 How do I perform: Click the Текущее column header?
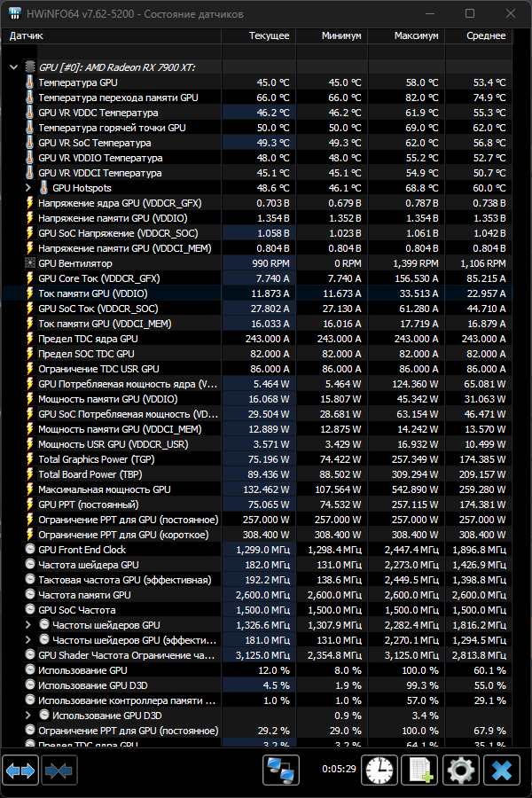pos(259,35)
